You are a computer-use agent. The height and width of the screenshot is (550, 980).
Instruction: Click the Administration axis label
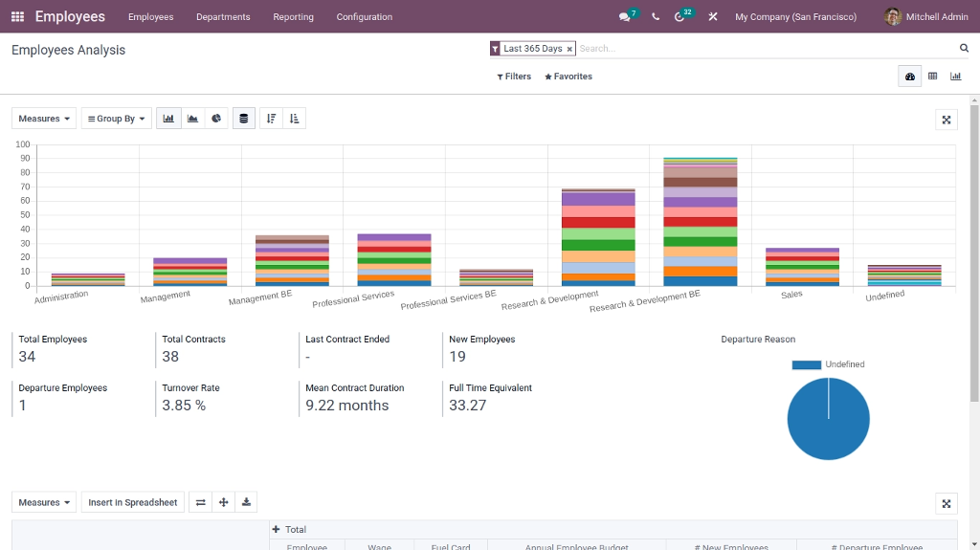61,297
